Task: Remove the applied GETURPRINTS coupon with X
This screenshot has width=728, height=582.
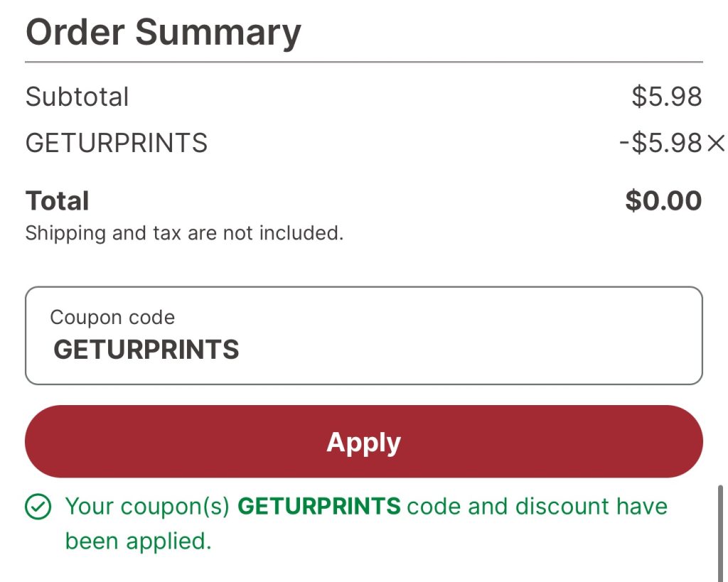Action: [715, 143]
